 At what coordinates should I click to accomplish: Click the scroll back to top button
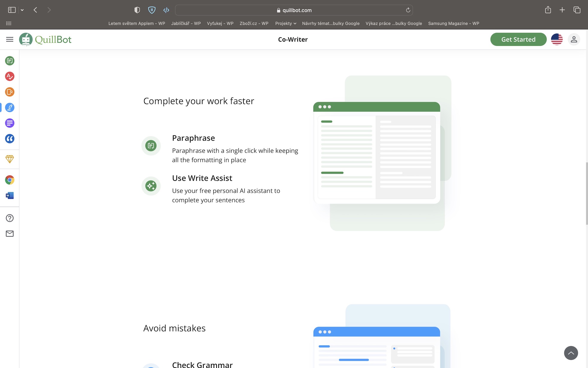coord(571,353)
